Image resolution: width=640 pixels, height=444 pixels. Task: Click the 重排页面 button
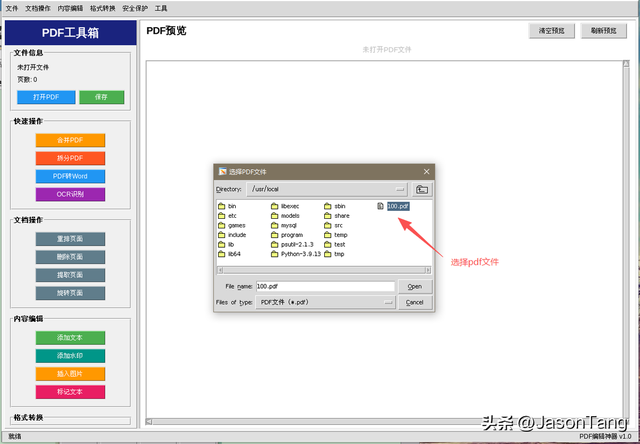70,239
